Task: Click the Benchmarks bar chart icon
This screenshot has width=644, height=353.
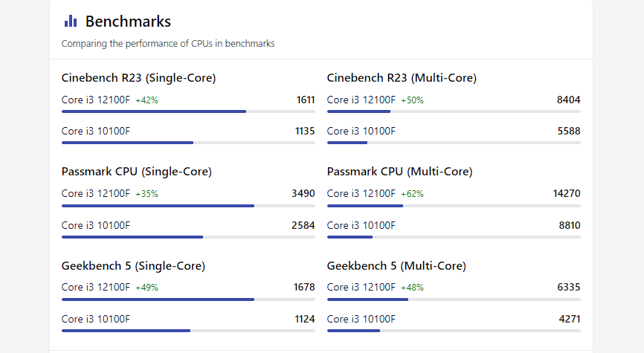Action: click(x=71, y=21)
